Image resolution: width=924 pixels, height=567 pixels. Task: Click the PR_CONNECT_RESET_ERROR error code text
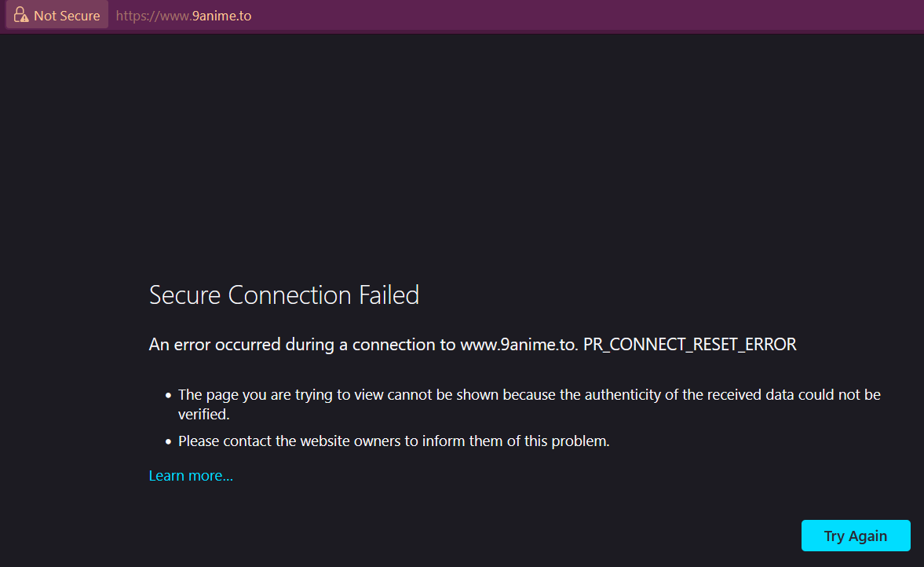690,345
